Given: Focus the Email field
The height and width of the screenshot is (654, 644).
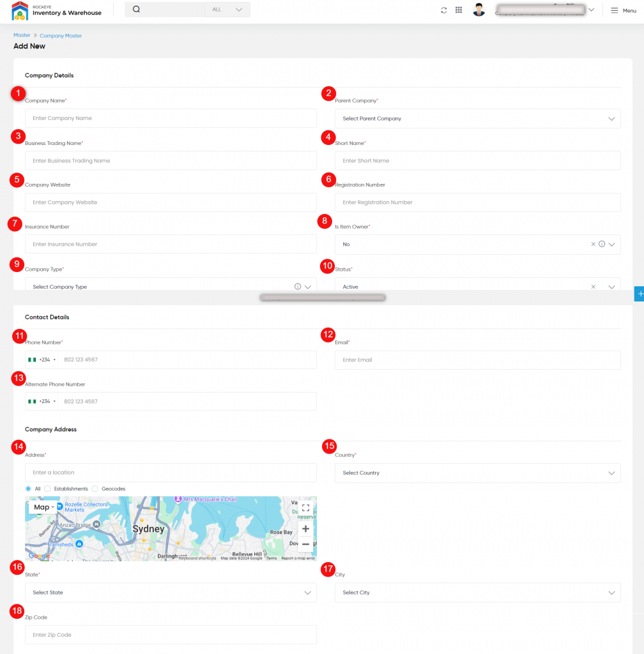Looking at the screenshot, I should click(478, 360).
